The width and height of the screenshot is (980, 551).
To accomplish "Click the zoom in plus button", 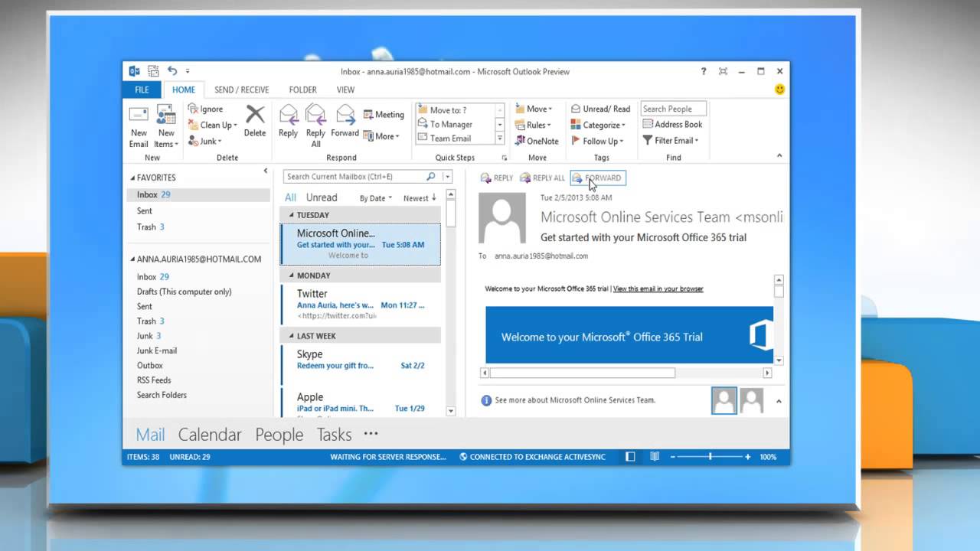I will point(747,457).
